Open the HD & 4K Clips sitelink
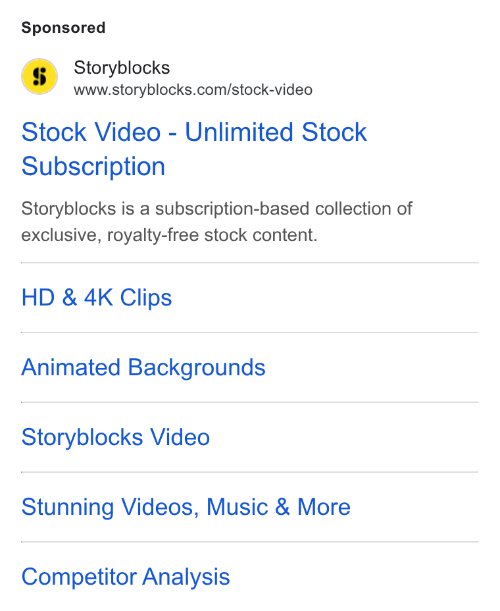 click(x=97, y=298)
